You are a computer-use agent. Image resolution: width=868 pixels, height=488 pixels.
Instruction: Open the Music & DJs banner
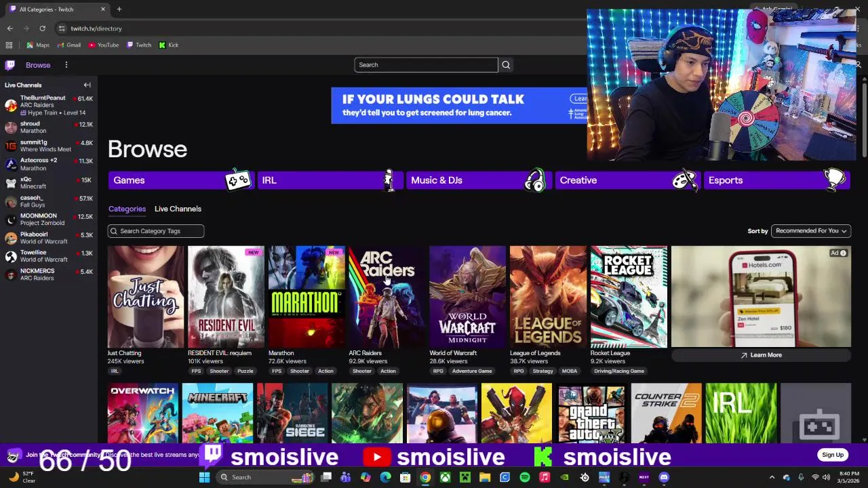coord(478,180)
